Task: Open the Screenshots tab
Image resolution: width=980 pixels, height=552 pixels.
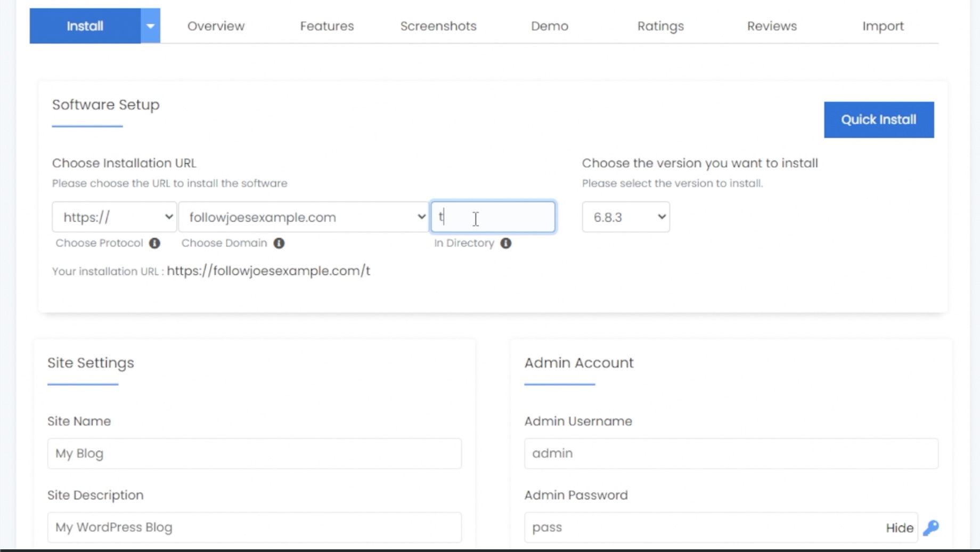Action: [438, 26]
